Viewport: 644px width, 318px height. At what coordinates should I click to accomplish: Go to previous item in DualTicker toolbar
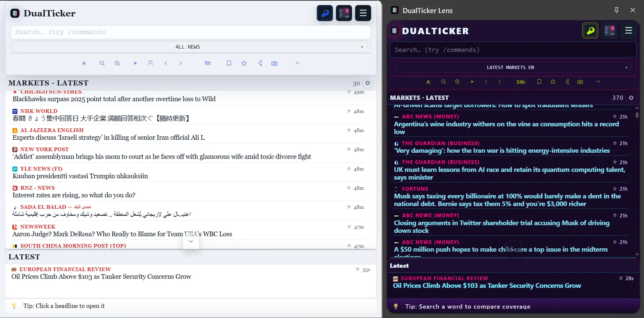click(x=165, y=63)
